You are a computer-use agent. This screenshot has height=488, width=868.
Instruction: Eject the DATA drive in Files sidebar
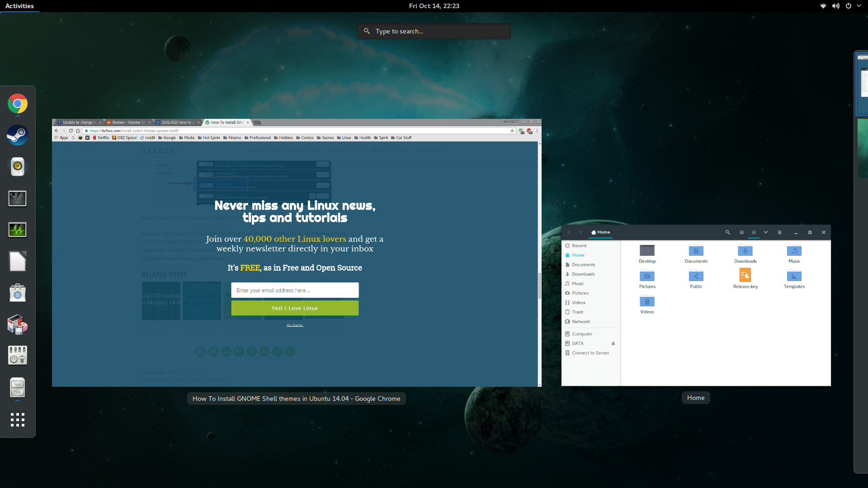613,343
